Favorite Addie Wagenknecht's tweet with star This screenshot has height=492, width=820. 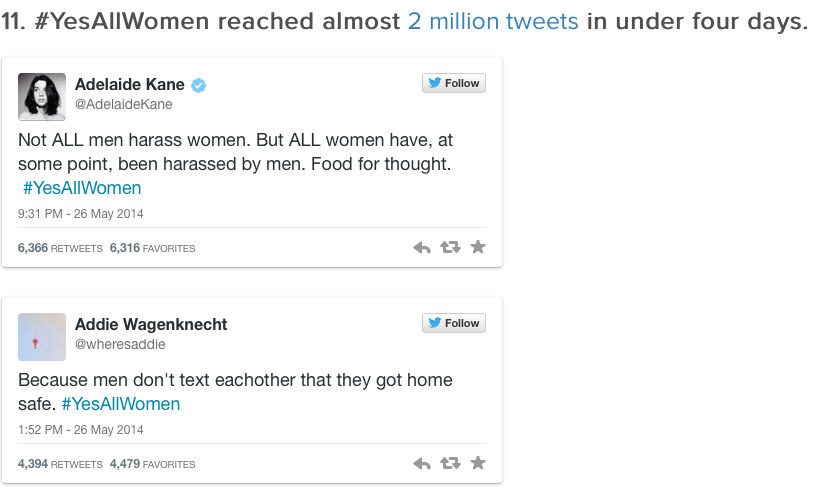(x=478, y=463)
